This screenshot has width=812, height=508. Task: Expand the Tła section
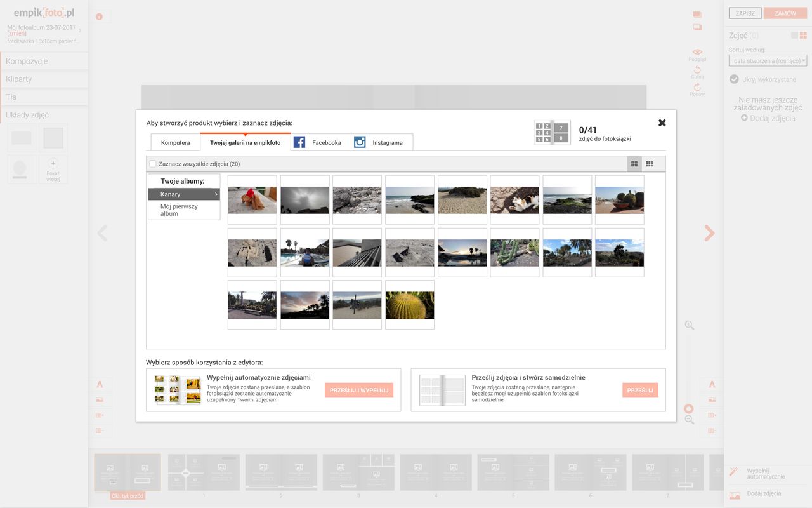(x=44, y=97)
